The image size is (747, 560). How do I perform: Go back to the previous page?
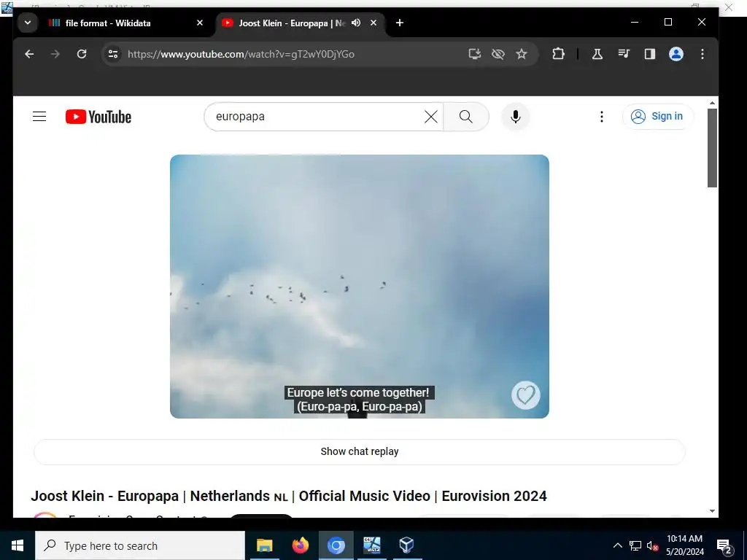pyautogui.click(x=29, y=54)
